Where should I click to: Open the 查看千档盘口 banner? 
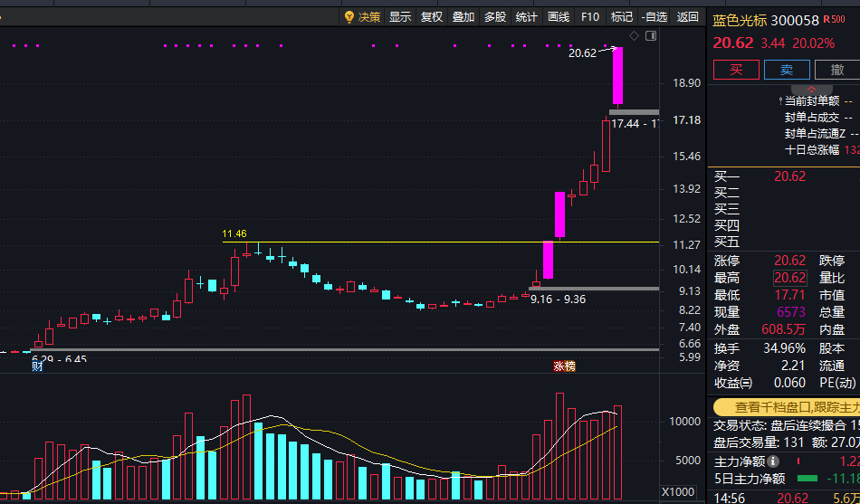pyautogui.click(x=786, y=407)
